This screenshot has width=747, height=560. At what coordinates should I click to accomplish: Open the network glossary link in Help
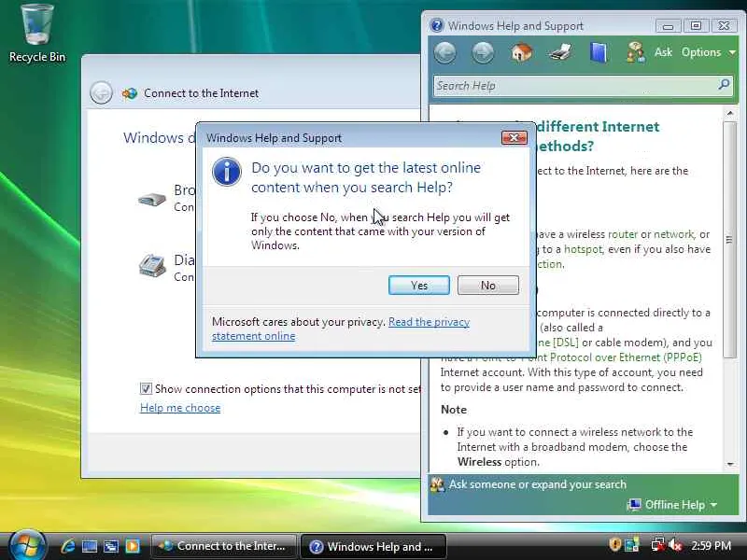[673, 234]
